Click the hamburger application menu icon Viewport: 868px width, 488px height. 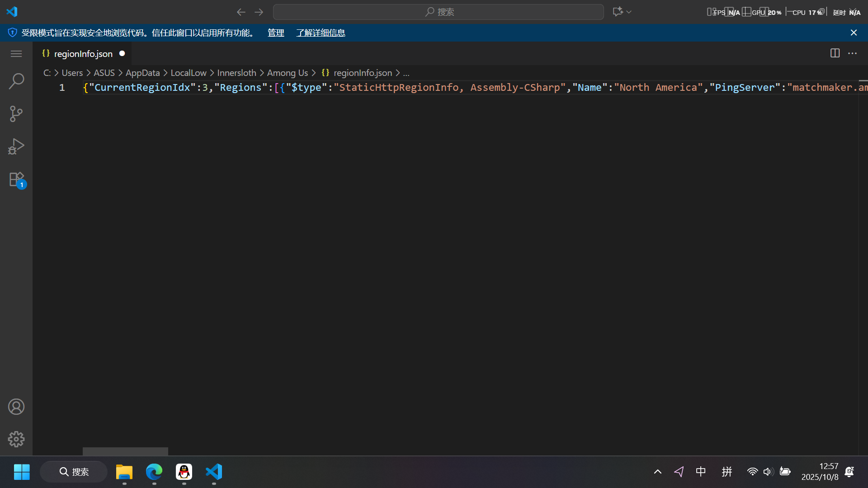(x=16, y=54)
